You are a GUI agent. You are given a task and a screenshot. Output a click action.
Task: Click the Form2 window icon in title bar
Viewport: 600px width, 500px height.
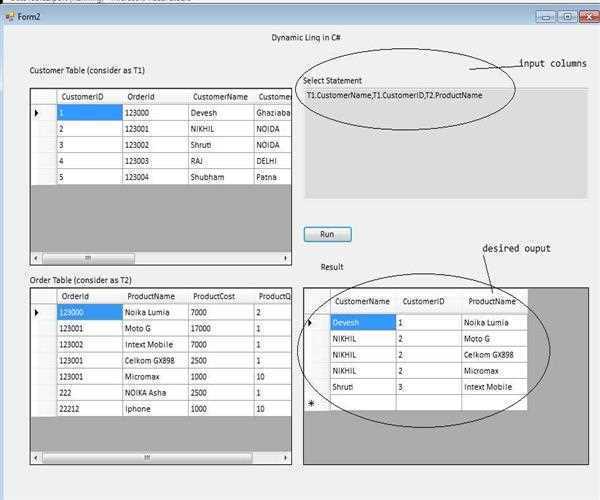8,17
